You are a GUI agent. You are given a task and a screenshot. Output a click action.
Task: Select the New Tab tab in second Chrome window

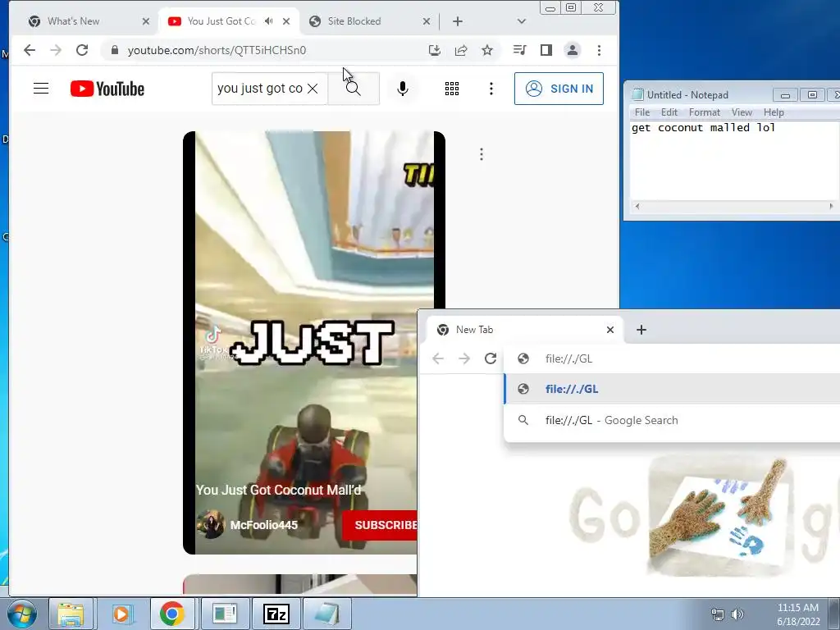(x=525, y=330)
